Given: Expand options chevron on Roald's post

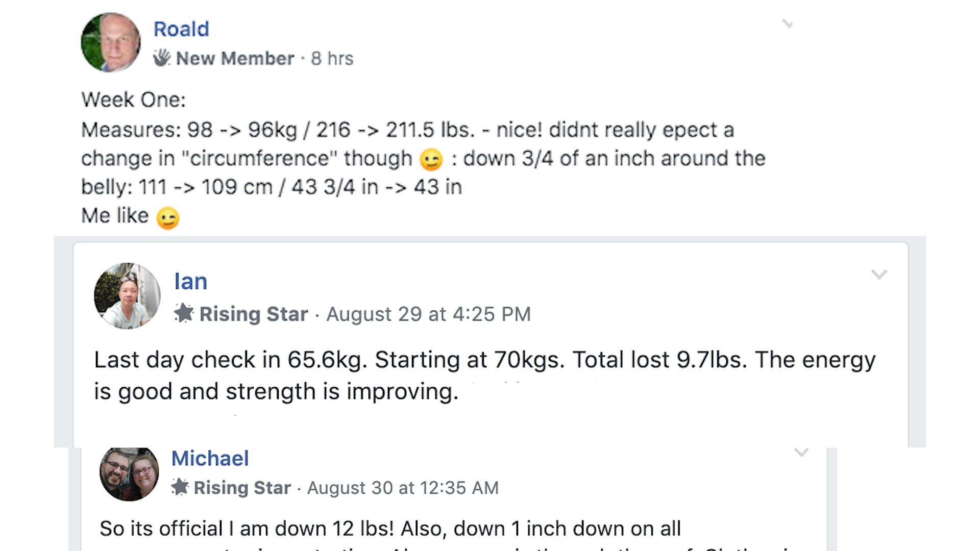Looking at the screenshot, I should pyautogui.click(x=788, y=23).
